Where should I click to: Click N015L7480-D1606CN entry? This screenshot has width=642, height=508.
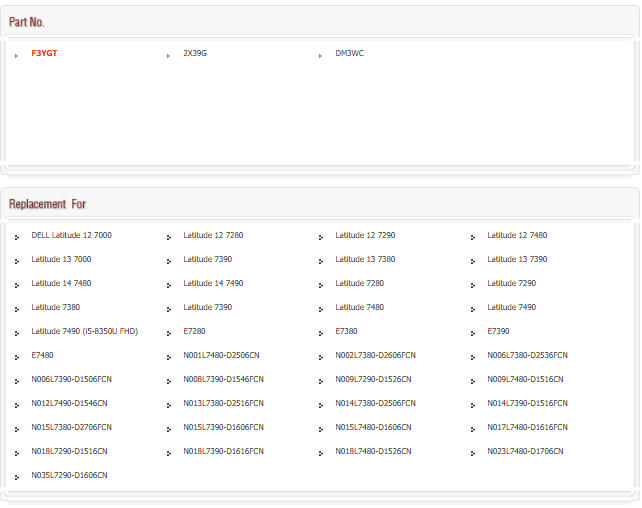373,427
